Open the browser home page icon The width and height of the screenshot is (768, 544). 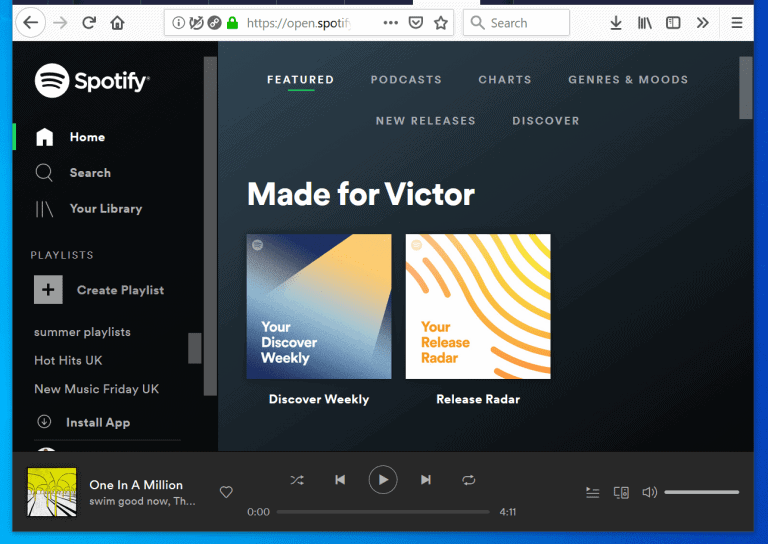pyautogui.click(x=118, y=23)
